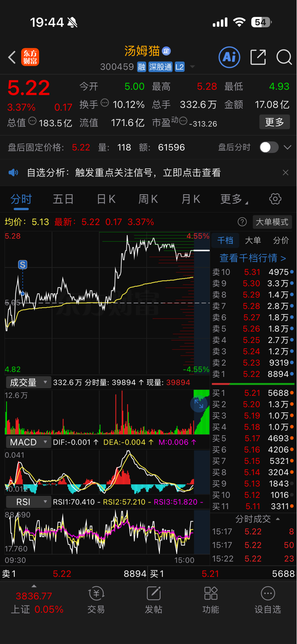Image resolution: width=297 pixels, height=644 pixels.
Task: Open the RSI indicator dropdown
Action: [x=29, y=502]
